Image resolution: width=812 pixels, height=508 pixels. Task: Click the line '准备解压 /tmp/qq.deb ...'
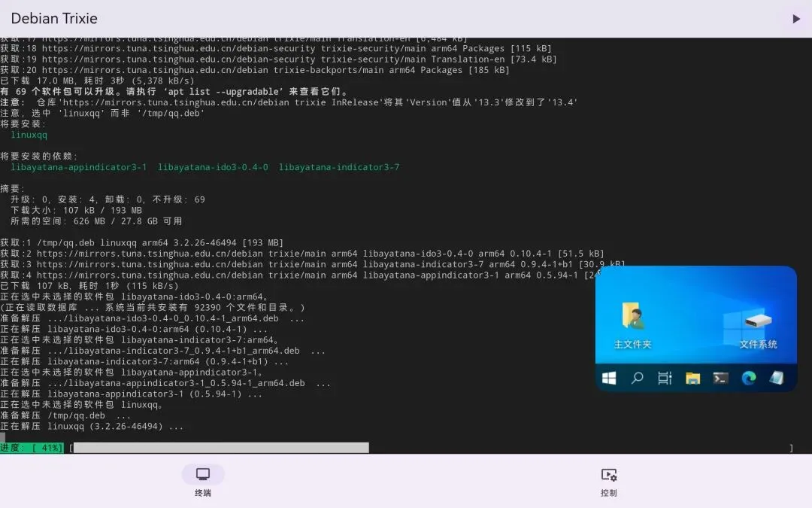coord(65,415)
